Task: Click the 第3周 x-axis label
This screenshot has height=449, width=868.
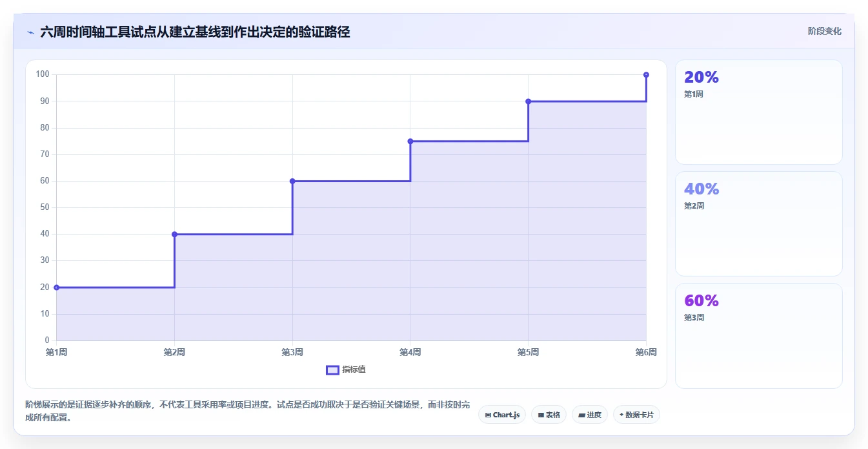Action: tap(292, 353)
